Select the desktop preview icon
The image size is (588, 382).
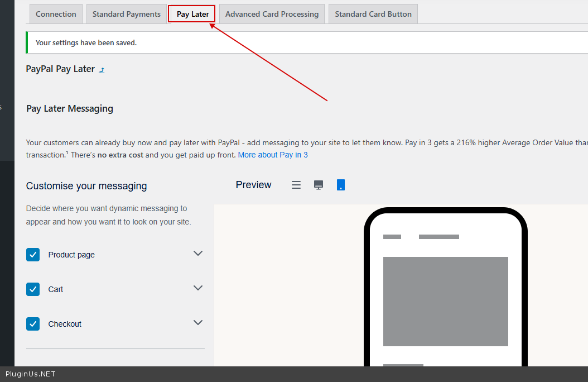click(319, 185)
